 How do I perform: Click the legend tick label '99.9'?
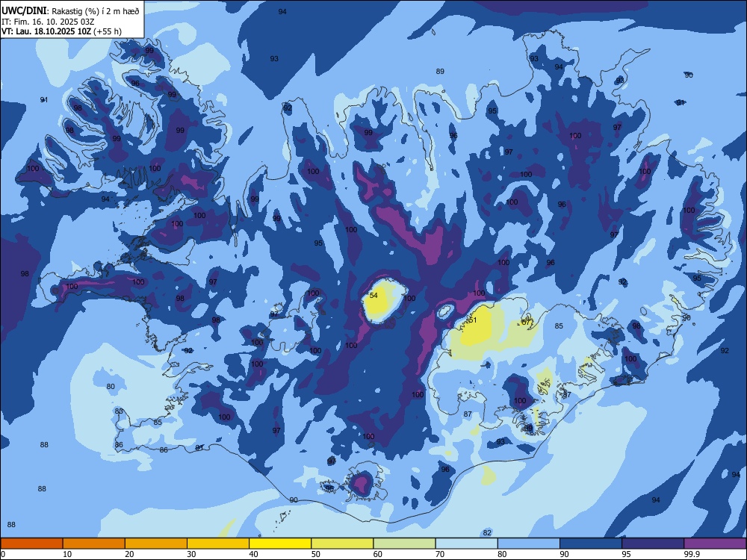click(x=692, y=554)
